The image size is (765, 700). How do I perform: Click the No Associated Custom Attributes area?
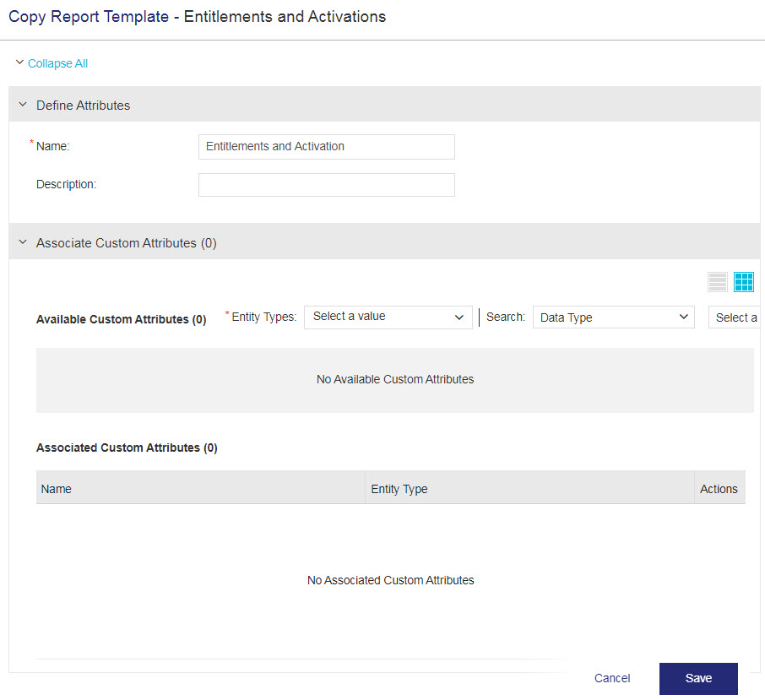390,580
